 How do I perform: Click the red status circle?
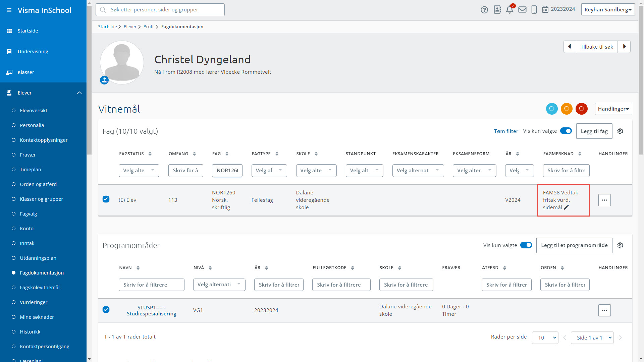pos(581,109)
